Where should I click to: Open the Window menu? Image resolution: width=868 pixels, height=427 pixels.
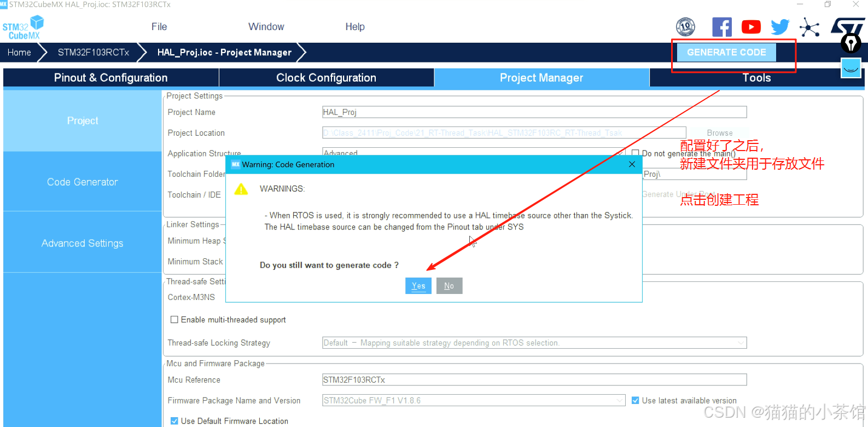(266, 27)
